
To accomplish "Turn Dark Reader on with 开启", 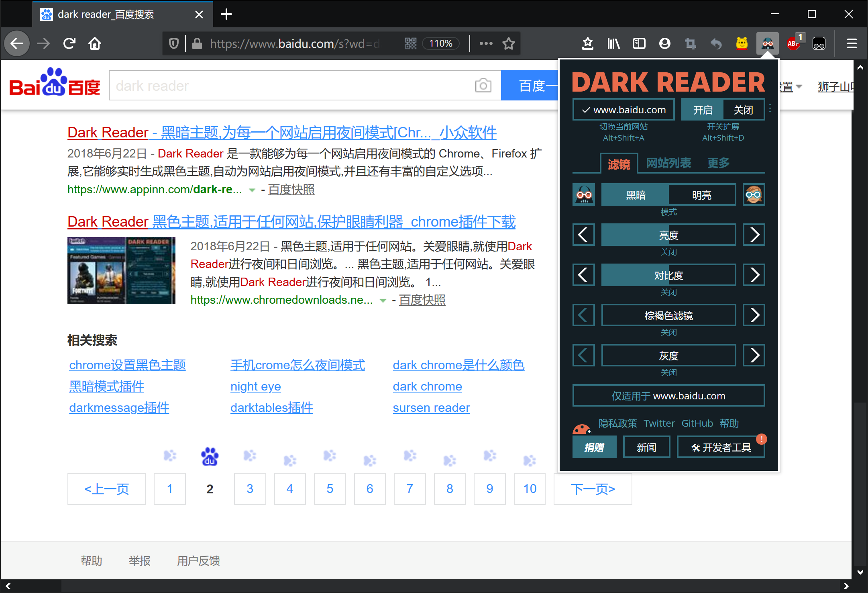I will [702, 110].
